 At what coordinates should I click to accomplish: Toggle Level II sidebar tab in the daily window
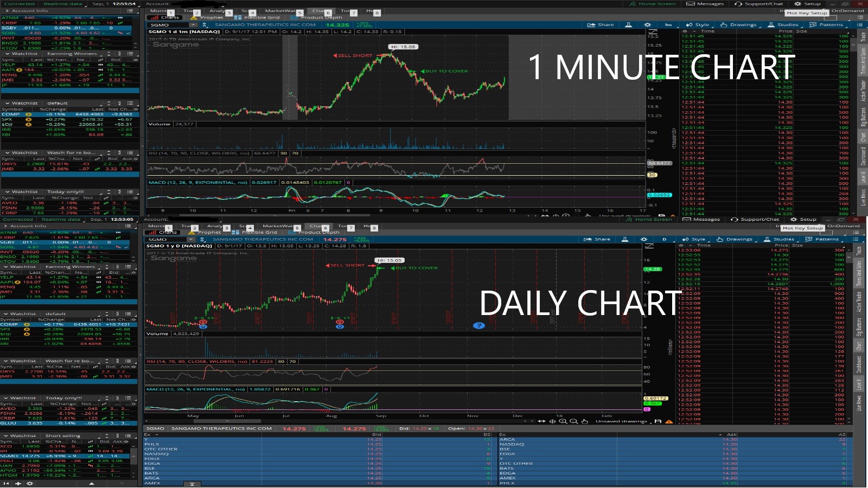859,384
